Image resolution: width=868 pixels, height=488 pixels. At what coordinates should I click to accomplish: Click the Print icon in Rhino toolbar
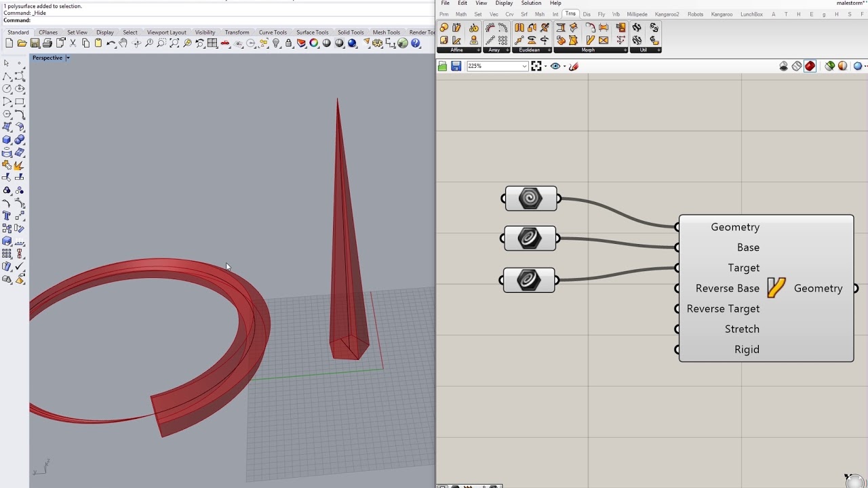(47, 43)
